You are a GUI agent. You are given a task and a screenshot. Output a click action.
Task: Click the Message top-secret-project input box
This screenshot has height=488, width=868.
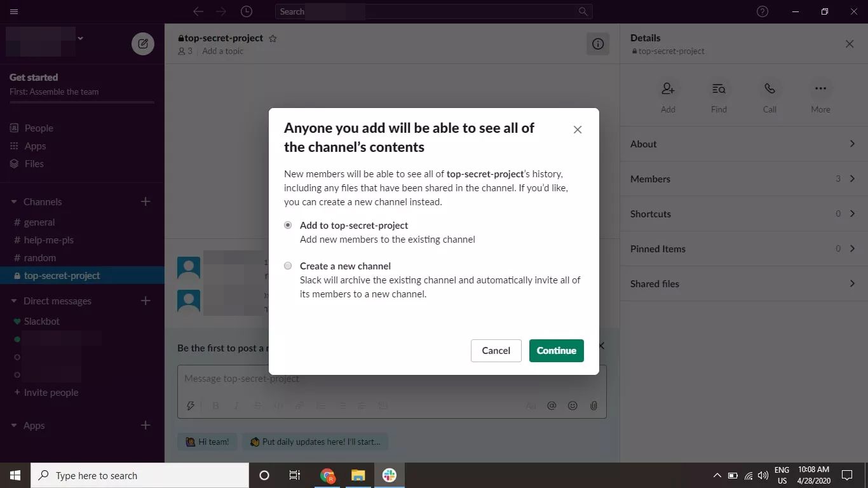pos(391,379)
